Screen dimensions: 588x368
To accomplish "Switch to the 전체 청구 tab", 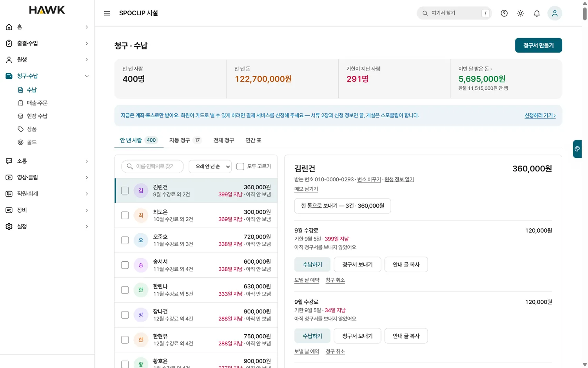I will tap(224, 140).
